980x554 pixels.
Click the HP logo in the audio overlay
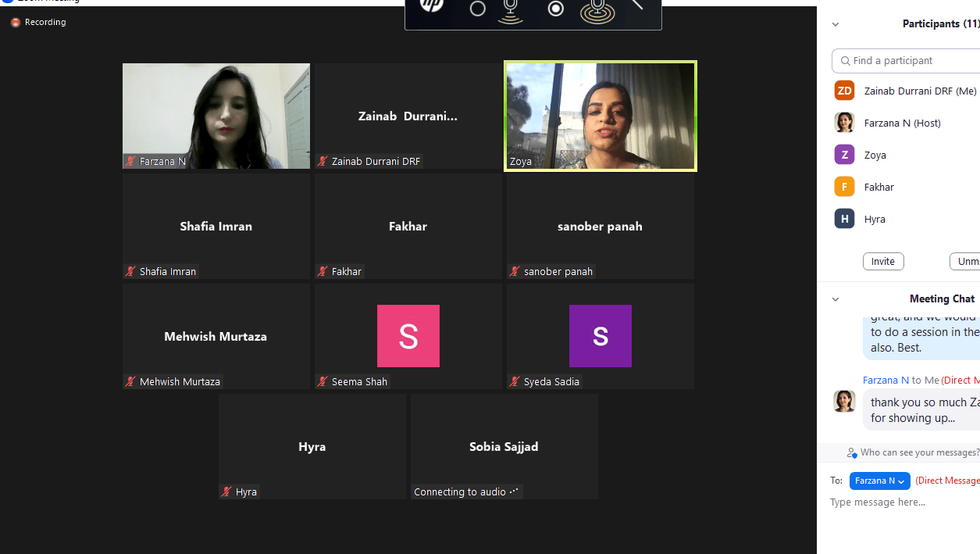coord(431,5)
